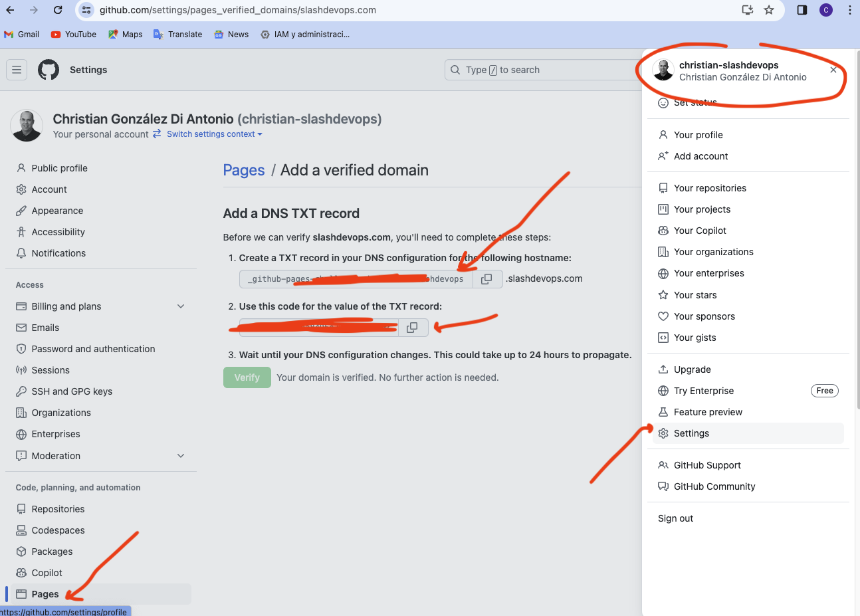This screenshot has width=860, height=616.
Task: Open Repositories settings in sidebar
Action: click(x=101, y=509)
